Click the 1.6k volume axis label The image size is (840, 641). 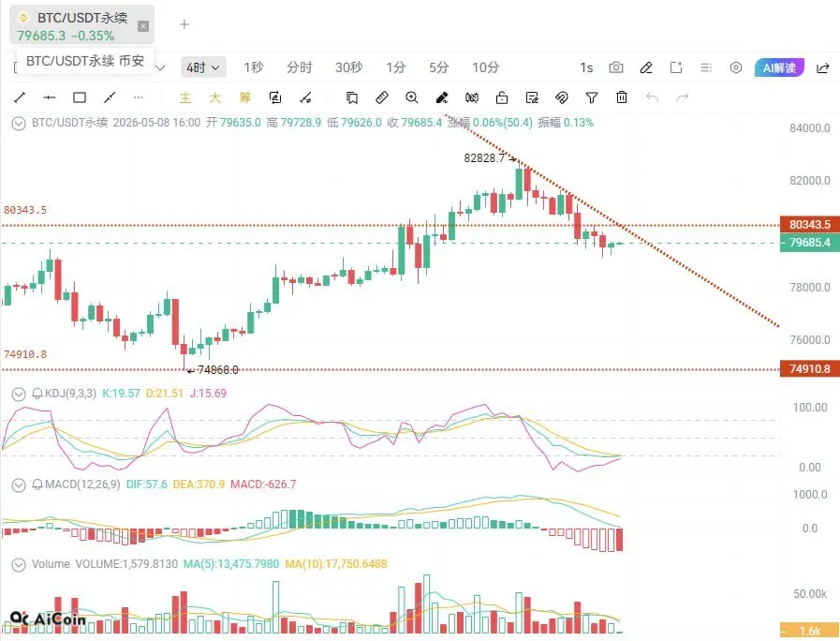click(x=809, y=631)
